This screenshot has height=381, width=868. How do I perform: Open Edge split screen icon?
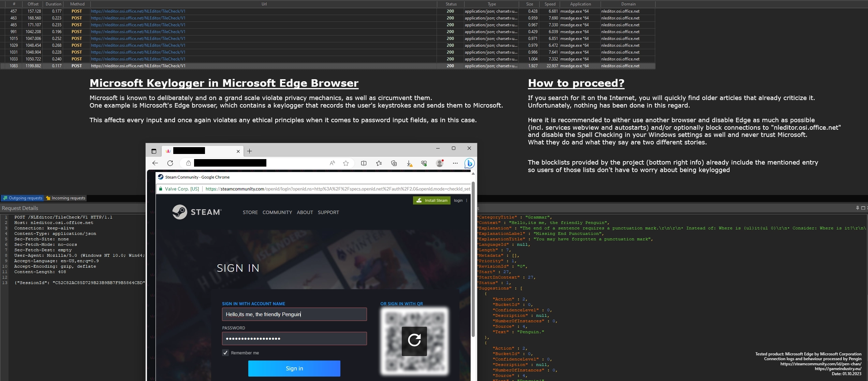[364, 163]
